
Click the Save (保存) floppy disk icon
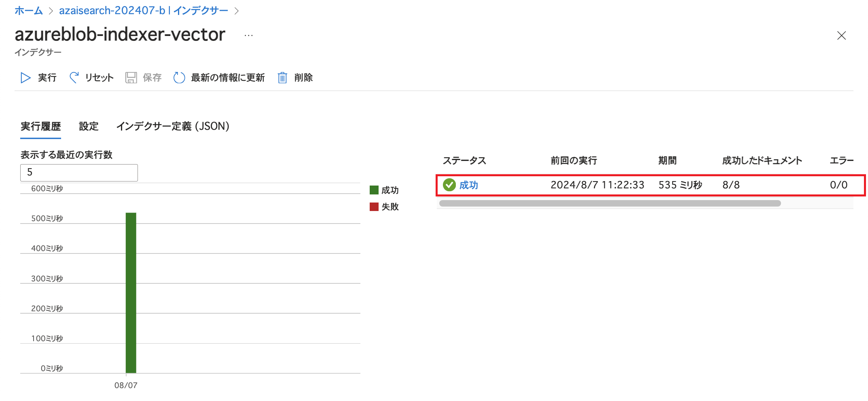pos(131,78)
